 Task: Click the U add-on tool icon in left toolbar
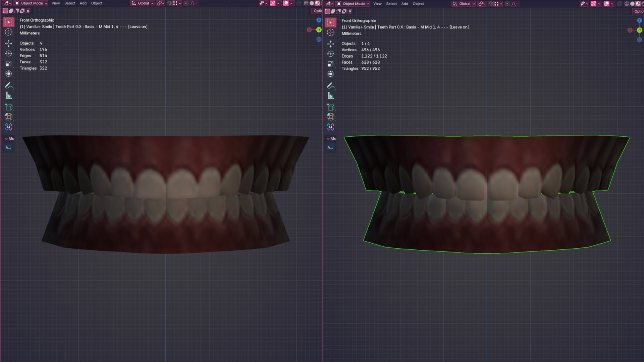point(9,127)
